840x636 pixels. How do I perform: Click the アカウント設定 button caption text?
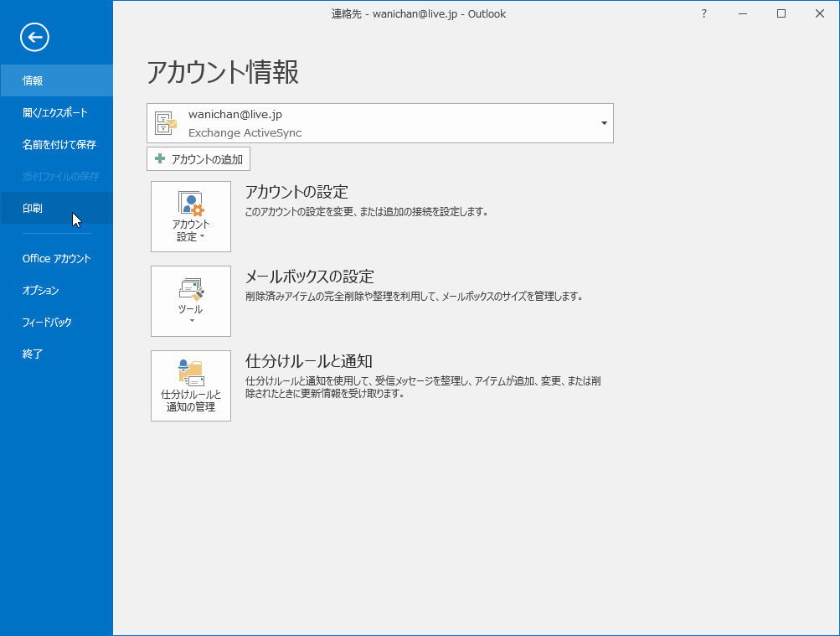click(191, 230)
